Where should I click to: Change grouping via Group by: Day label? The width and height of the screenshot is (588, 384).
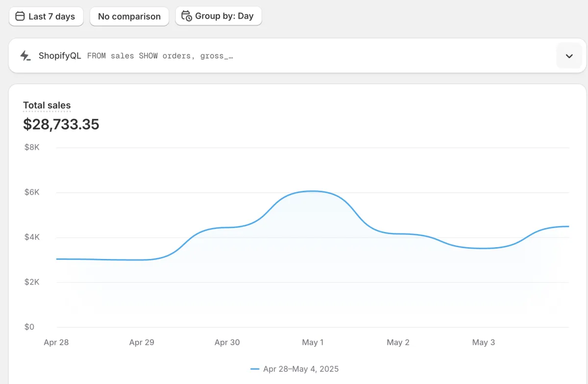click(224, 16)
